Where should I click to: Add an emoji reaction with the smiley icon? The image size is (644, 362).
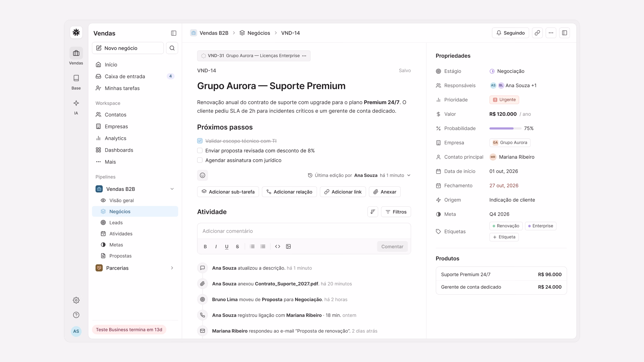203,175
